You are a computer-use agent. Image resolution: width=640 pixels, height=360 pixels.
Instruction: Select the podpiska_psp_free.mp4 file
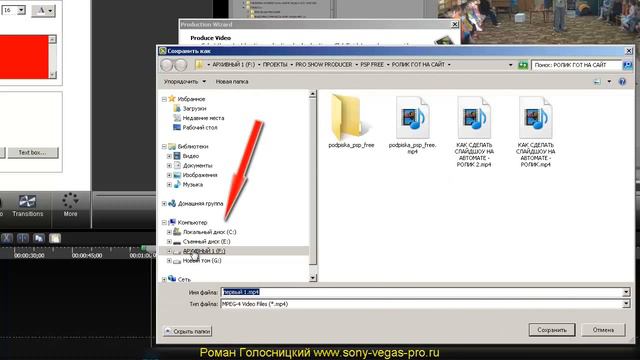click(412, 125)
